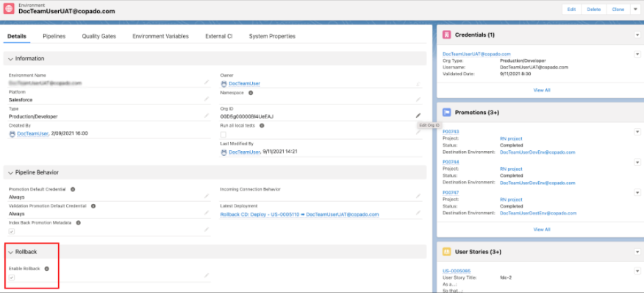644x293 pixels.
Task: Open promotion P00747 link
Action: [x=451, y=193]
